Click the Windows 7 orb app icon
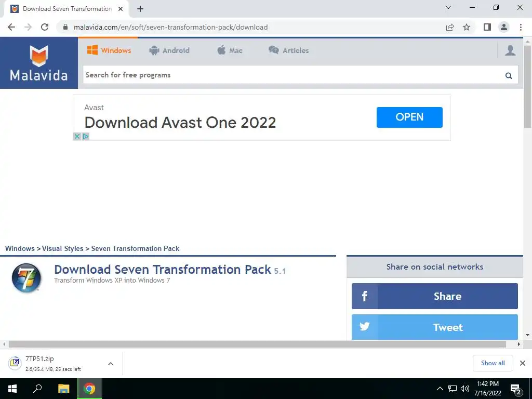The width and height of the screenshot is (532, 399). pos(26,277)
